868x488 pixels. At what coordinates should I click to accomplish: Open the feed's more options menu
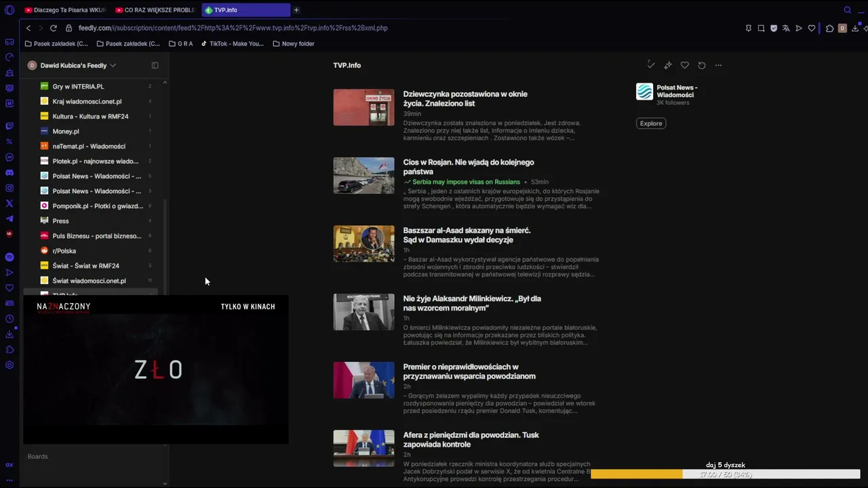[719, 65]
